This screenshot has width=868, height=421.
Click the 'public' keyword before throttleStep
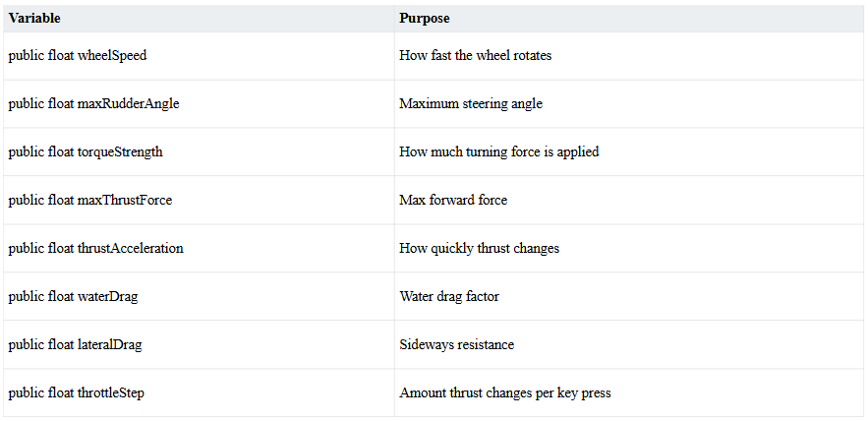pos(26,393)
